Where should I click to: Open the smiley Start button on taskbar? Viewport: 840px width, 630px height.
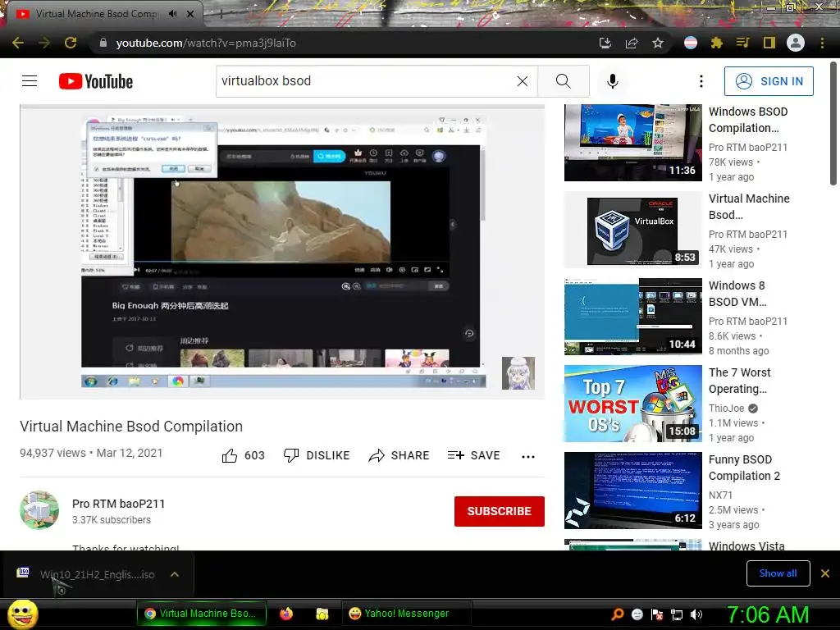click(x=22, y=614)
